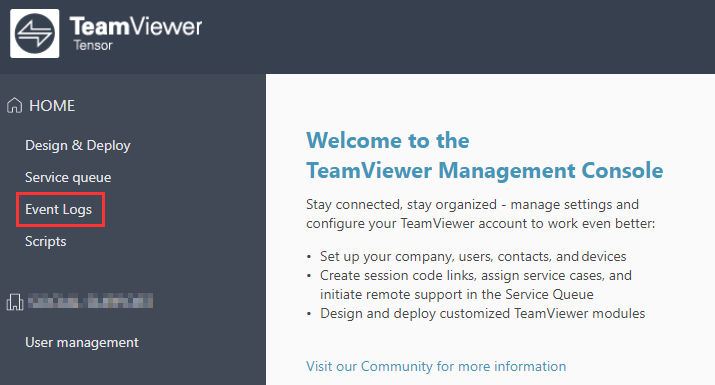The image size is (715, 385).
Task: Click the 'Stay connected, stay organized' sentence
Action: (472, 204)
